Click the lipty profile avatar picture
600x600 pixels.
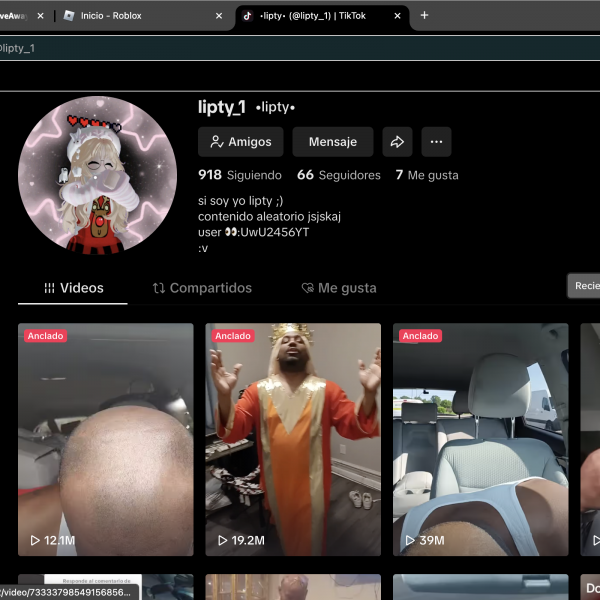point(98,175)
